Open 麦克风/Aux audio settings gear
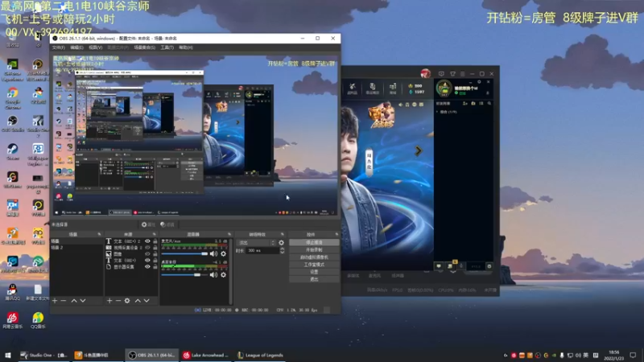This screenshot has width=644, height=362. (224, 254)
